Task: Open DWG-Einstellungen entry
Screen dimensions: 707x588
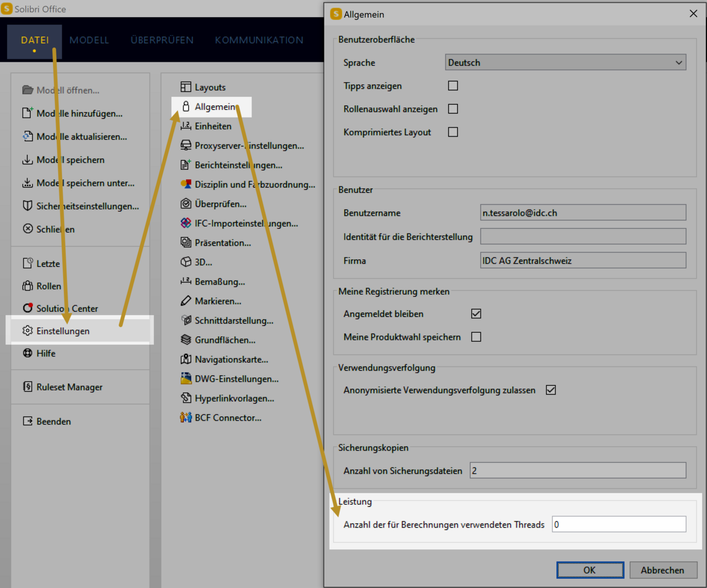Action: [229, 379]
